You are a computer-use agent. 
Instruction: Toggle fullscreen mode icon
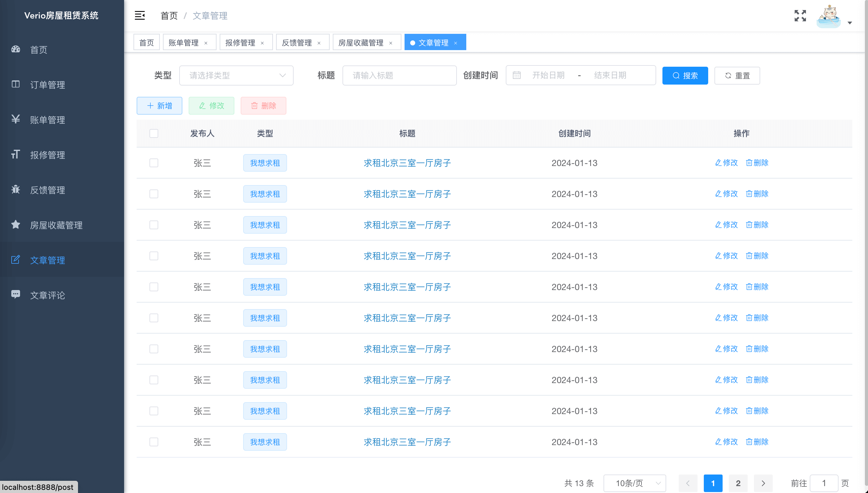(800, 16)
